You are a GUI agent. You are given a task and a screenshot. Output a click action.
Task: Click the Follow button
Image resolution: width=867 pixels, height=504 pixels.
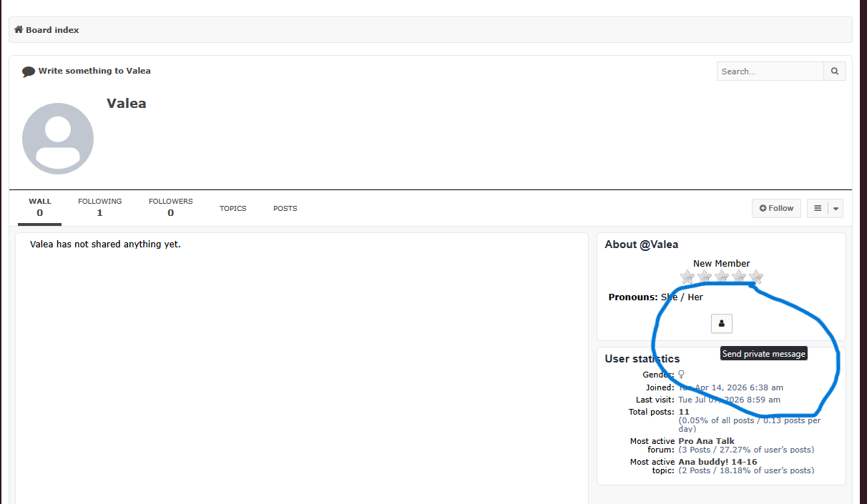pyautogui.click(x=776, y=209)
